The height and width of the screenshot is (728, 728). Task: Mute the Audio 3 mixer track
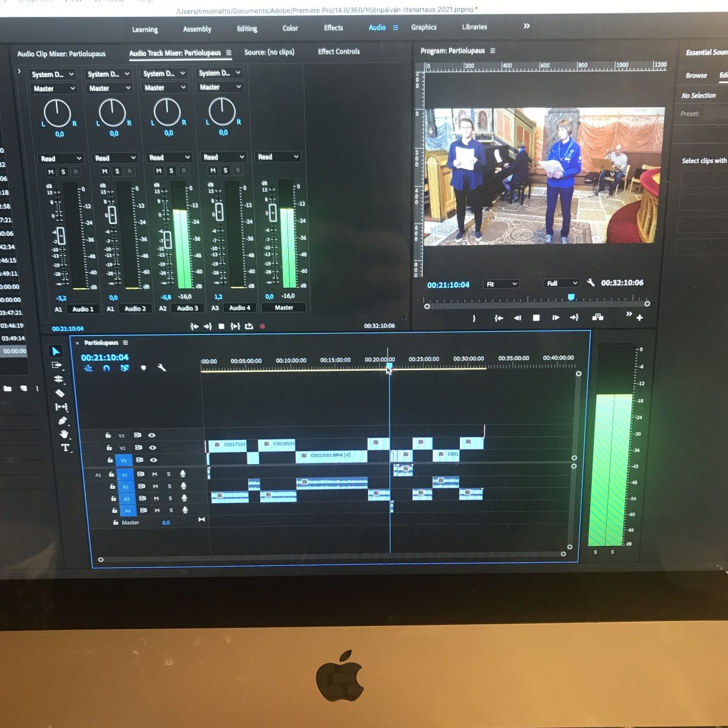pos(158,171)
